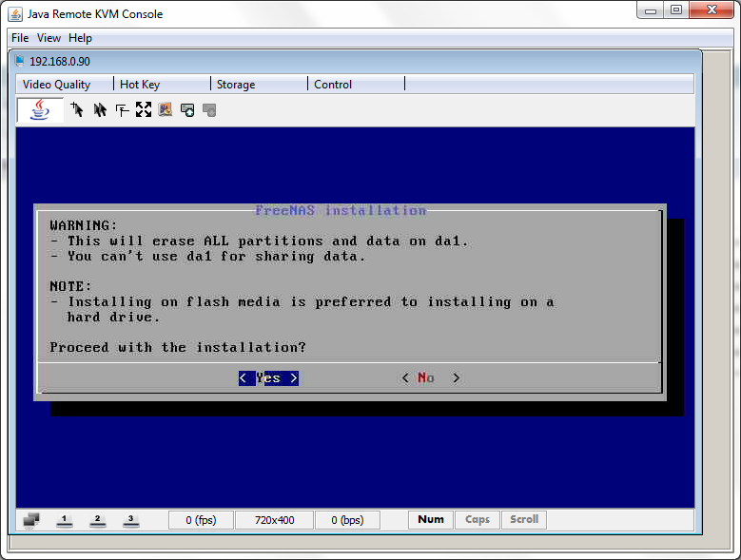Open the File menu

coord(20,38)
